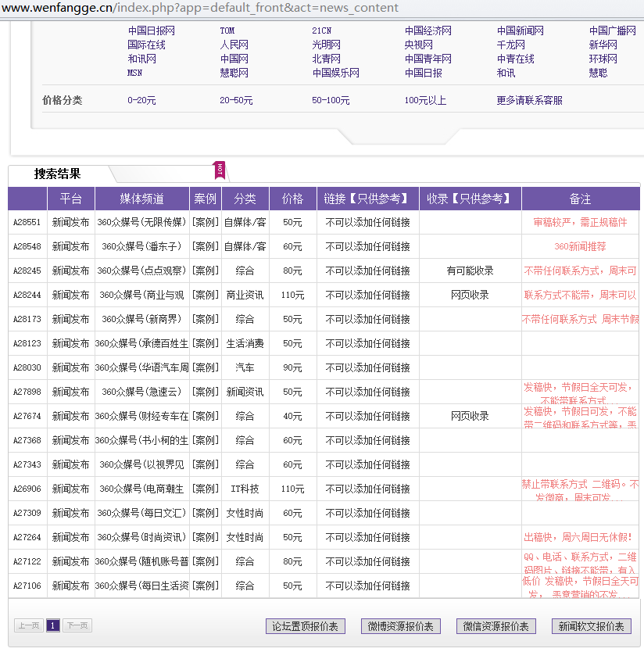
Task: Go to the previous page (上一页)
Action: click(x=28, y=625)
